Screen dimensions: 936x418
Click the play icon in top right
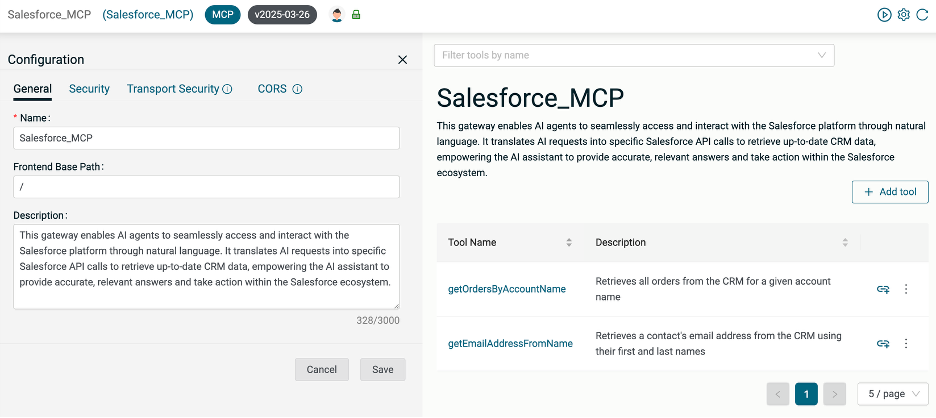coord(884,15)
